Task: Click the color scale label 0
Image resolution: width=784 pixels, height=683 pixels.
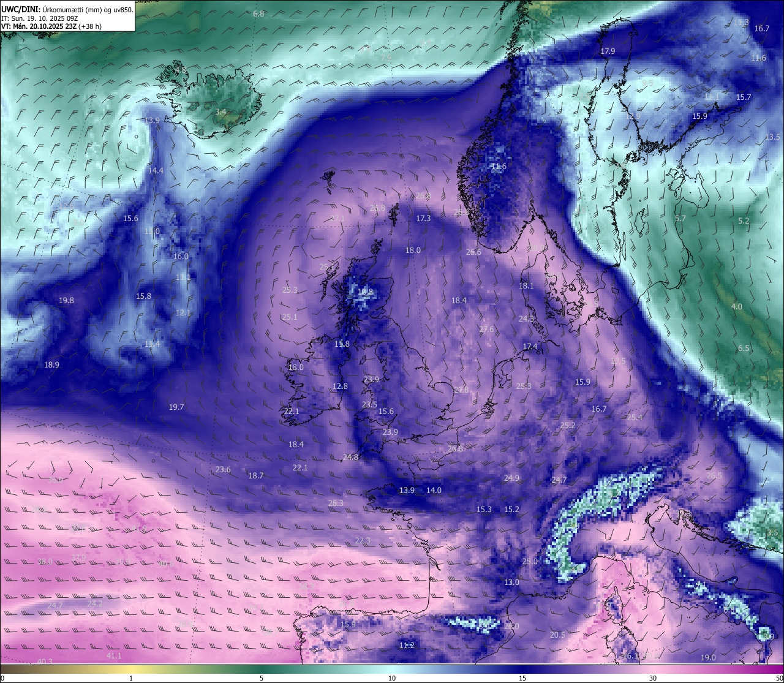Action: point(2,678)
